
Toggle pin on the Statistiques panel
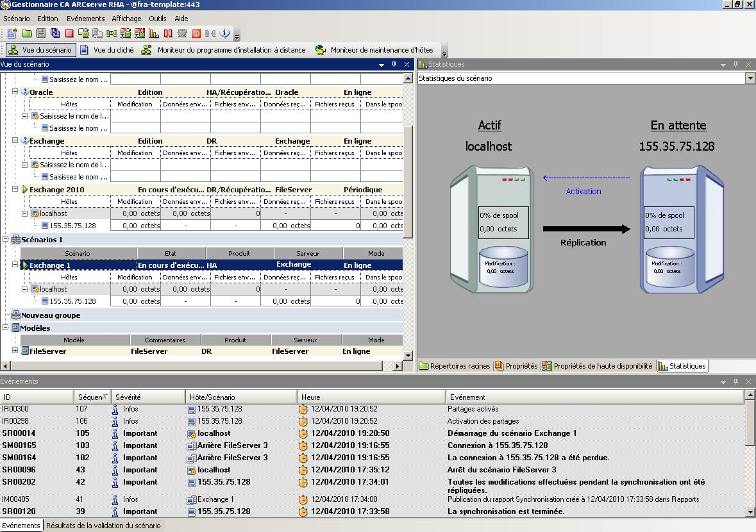[x=736, y=64]
